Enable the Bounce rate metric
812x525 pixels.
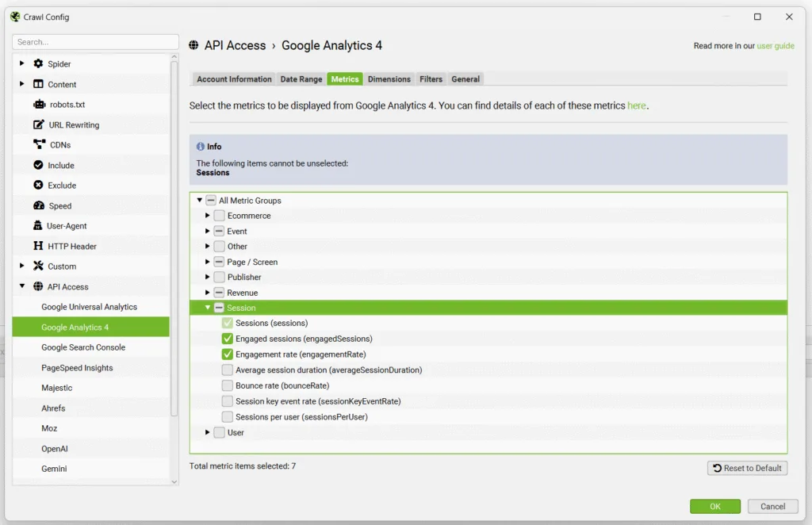click(227, 385)
